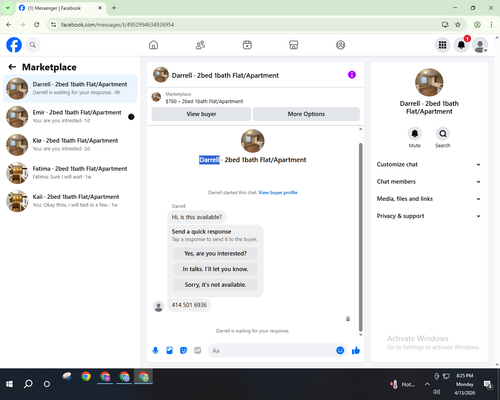Open the Facebook search magnifier
500x400 pixels.
coord(33,45)
